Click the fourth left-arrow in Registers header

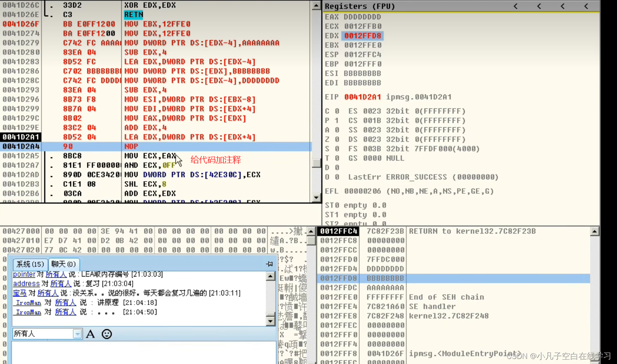click(586, 6)
